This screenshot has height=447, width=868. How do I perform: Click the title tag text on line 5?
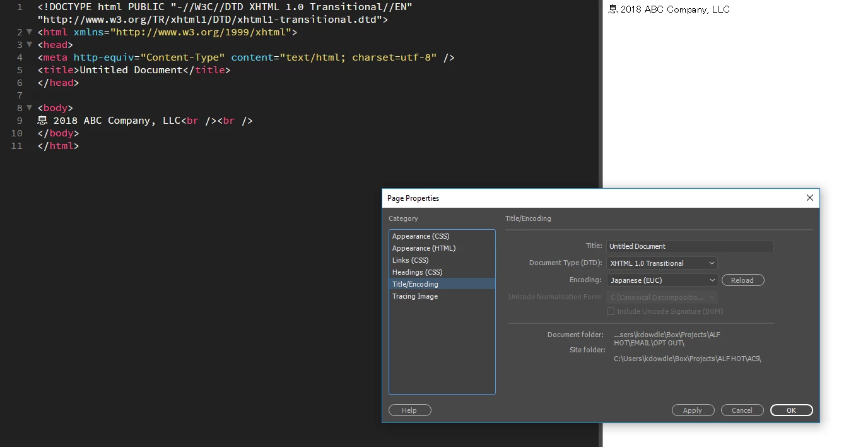[x=134, y=70]
